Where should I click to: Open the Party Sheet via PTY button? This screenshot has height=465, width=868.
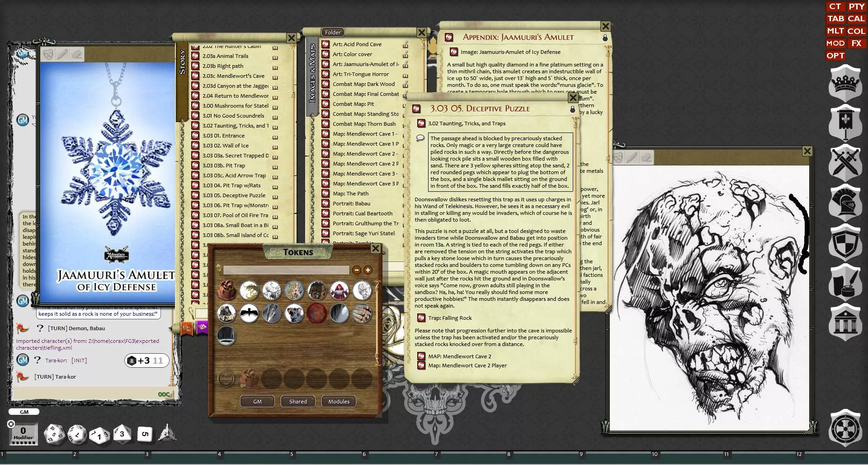tap(856, 7)
